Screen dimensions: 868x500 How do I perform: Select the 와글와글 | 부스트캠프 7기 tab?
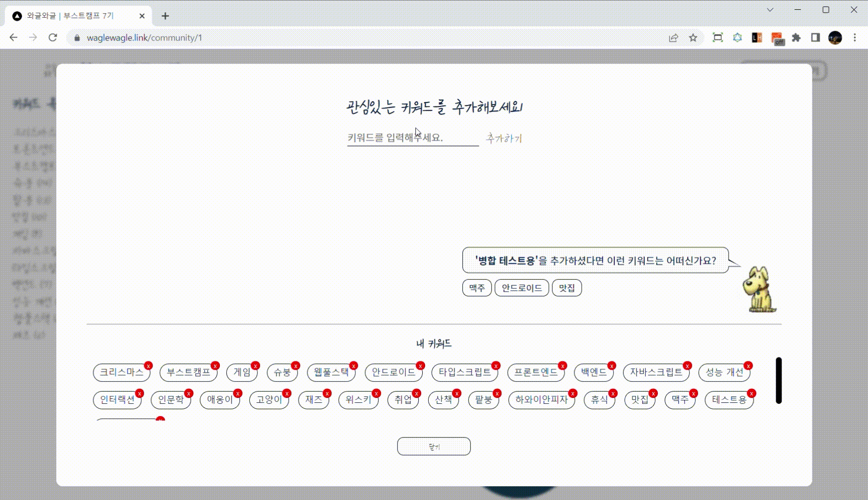(78, 16)
